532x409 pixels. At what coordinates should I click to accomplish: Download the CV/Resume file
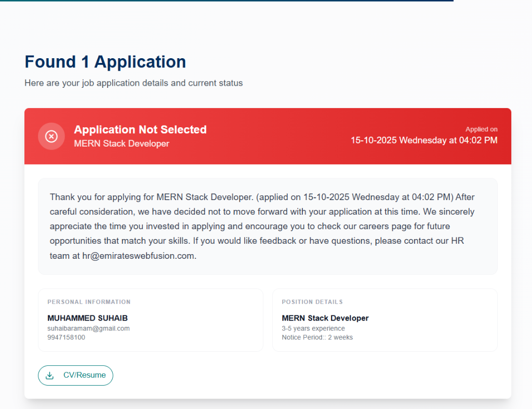coord(75,375)
